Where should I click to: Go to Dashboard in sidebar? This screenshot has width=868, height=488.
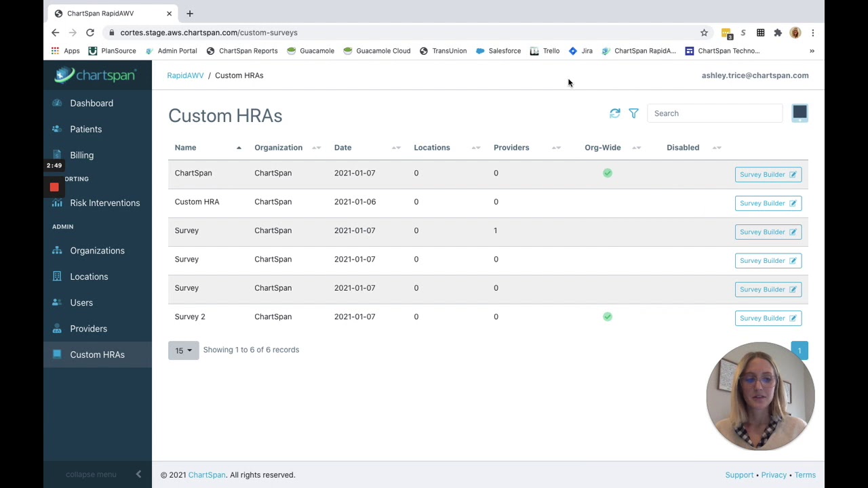tap(92, 103)
